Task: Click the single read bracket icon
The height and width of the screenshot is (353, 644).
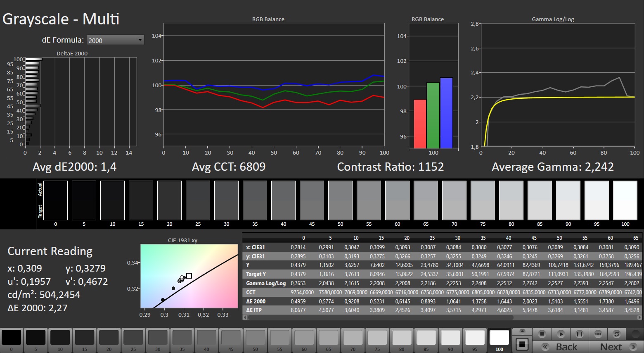Action: click(579, 334)
